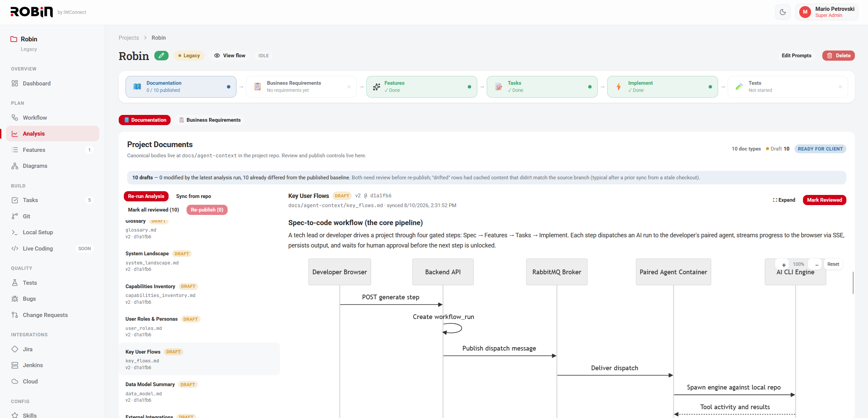Click the green pencil edit icon beside Robin
Image resolution: width=868 pixels, height=418 pixels.
coord(161,56)
